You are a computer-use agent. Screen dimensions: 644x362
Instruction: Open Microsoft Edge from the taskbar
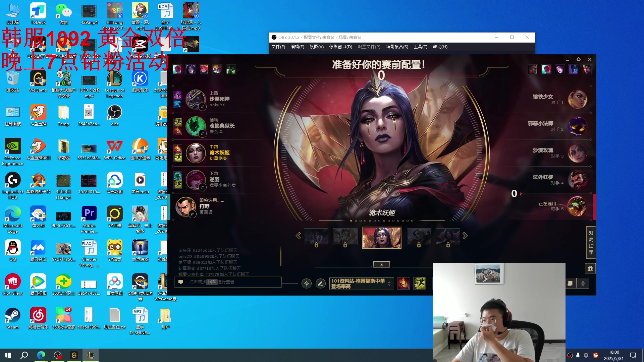click(41, 355)
